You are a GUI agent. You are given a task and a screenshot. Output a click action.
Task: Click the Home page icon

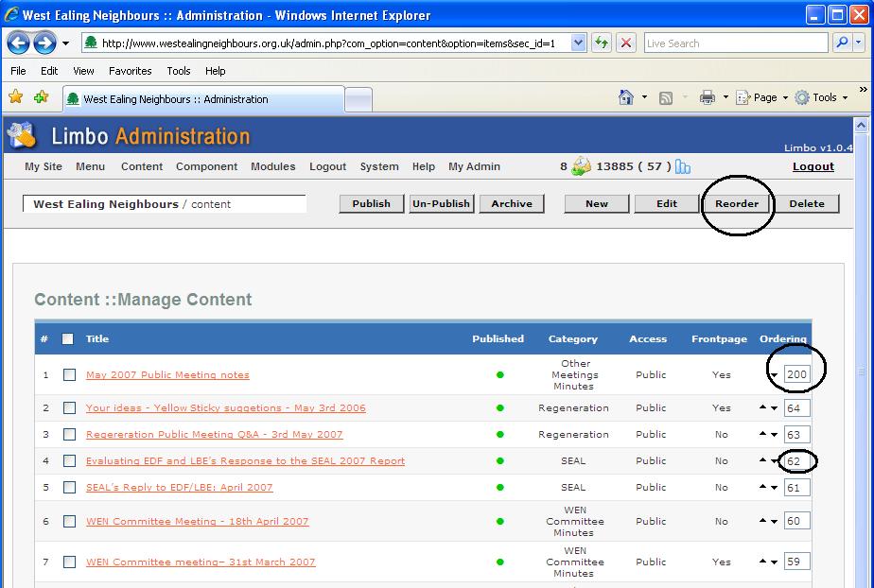coord(626,97)
